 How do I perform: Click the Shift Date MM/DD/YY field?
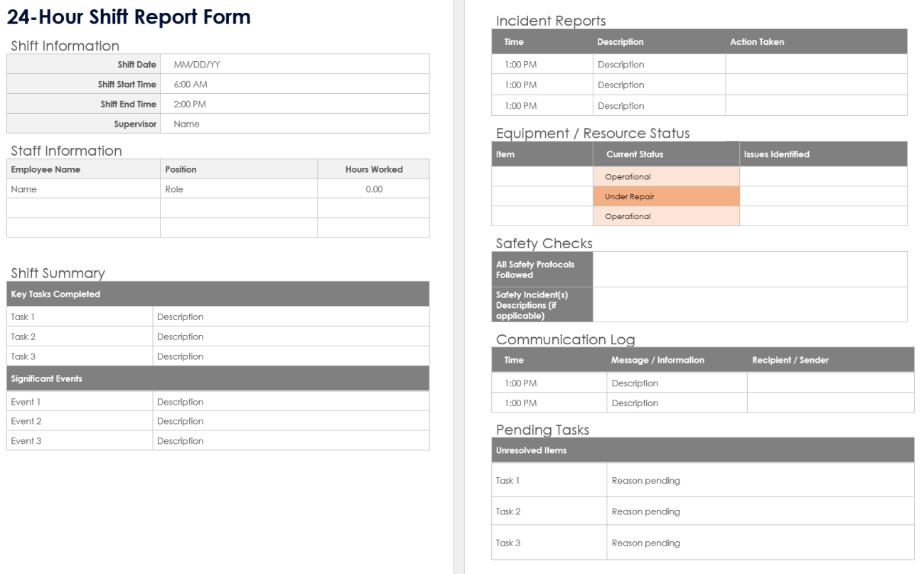295,64
